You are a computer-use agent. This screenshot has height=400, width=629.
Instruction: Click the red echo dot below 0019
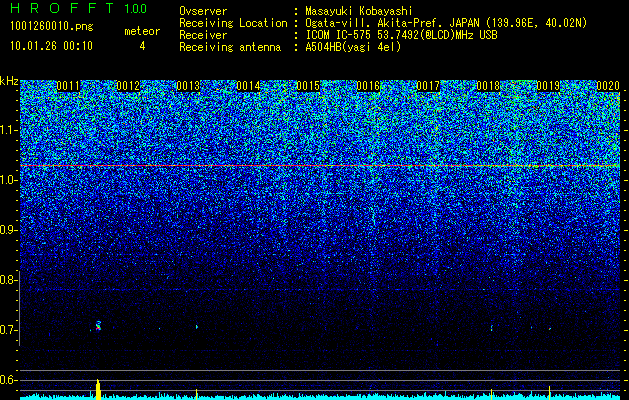[550, 329]
